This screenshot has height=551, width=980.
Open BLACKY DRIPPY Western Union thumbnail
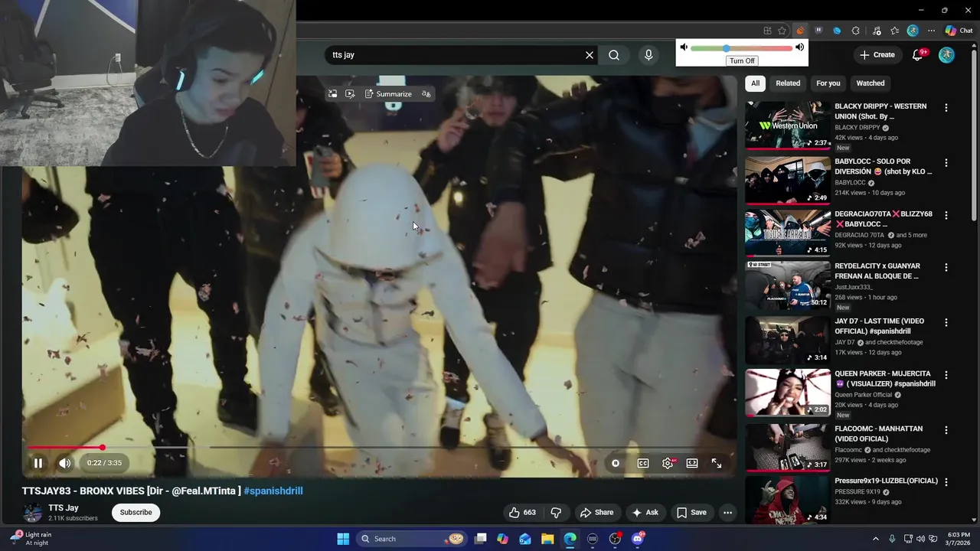788,125
